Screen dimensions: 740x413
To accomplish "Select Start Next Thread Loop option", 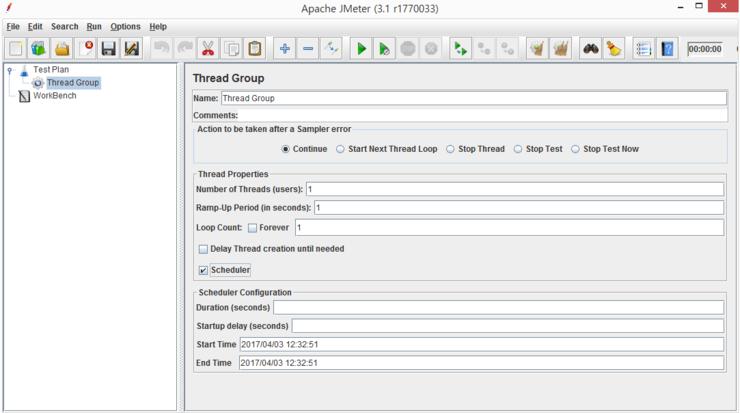I will click(340, 149).
